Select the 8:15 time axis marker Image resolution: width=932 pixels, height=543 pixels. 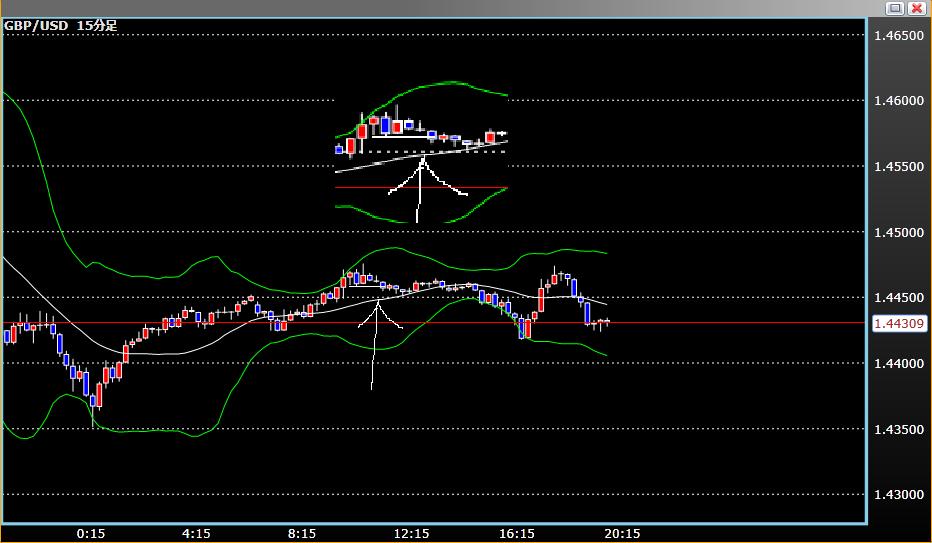point(302,533)
